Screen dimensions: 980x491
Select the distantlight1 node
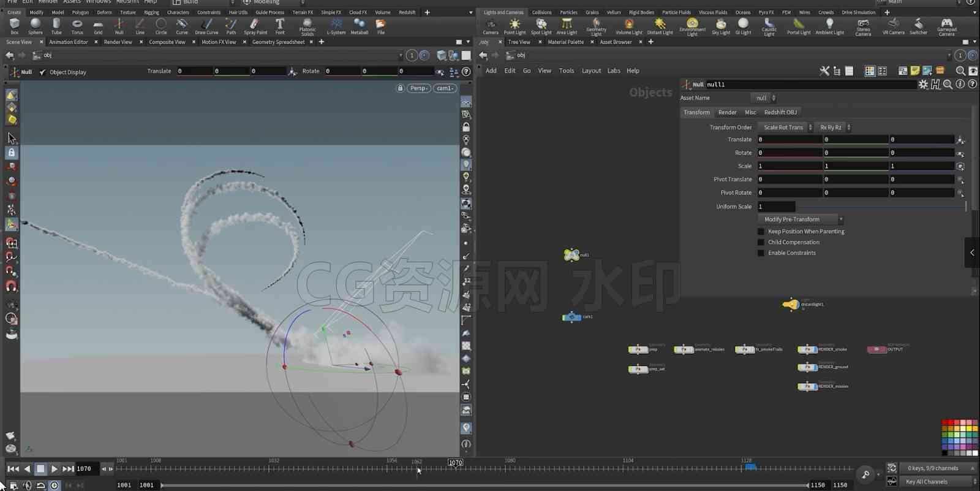click(x=790, y=304)
